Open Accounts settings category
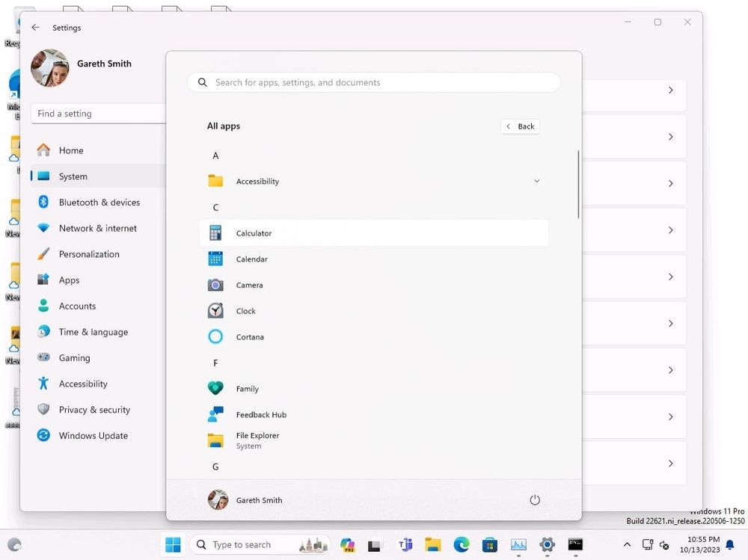Screen dimensions: 748x560 tap(98, 306)
